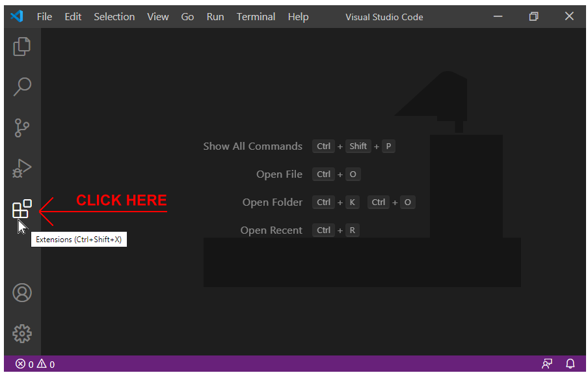588x375 pixels.
Task: Open the Help menu
Action: (298, 17)
